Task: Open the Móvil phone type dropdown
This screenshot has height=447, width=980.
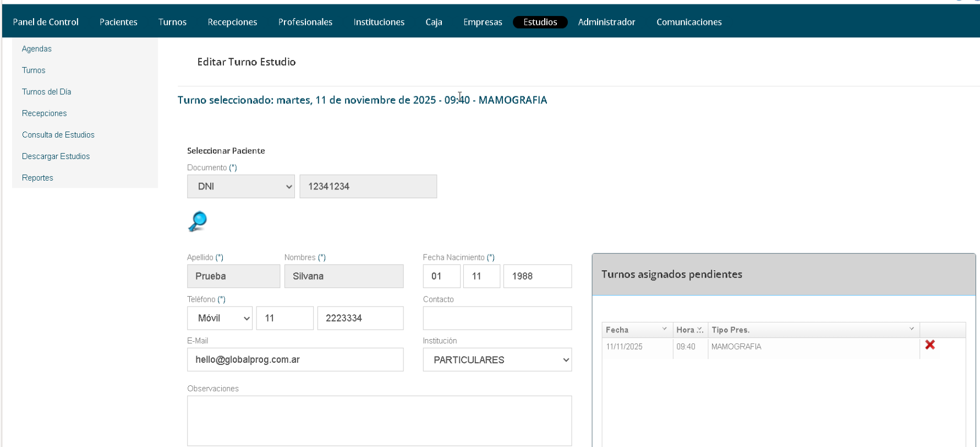Action: (x=220, y=318)
